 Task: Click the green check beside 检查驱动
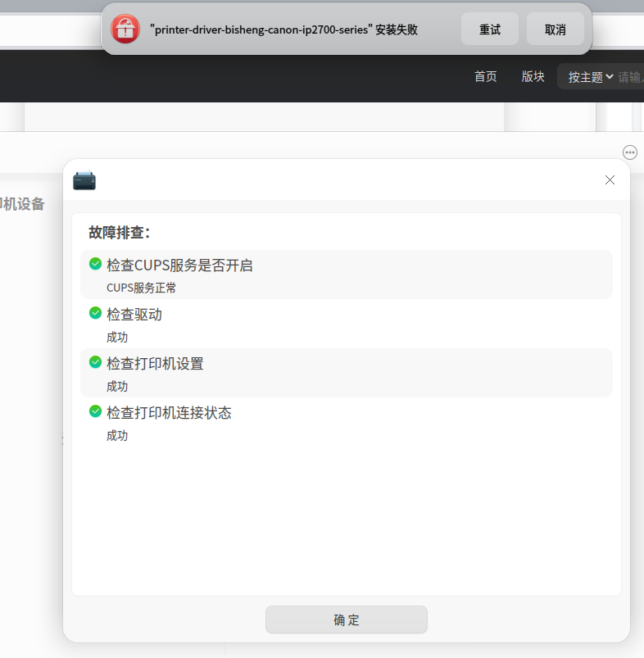pyautogui.click(x=95, y=313)
